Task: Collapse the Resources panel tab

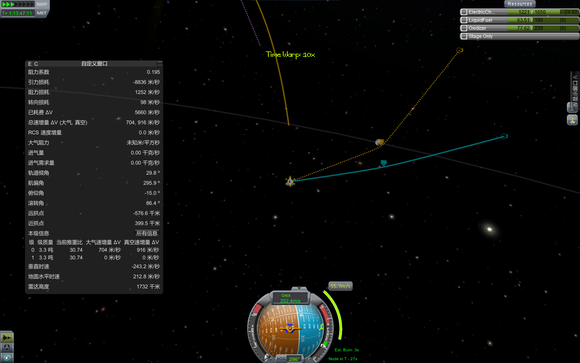Action: pyautogui.click(x=519, y=4)
